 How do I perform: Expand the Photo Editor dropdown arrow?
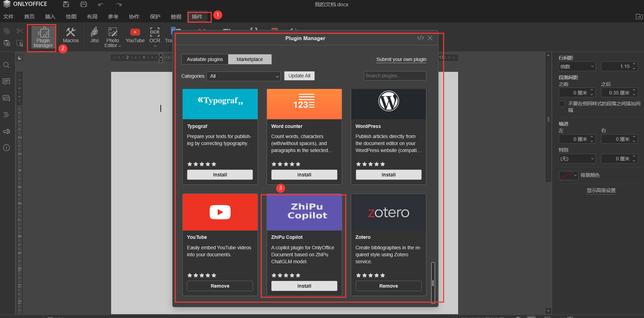(x=120, y=46)
